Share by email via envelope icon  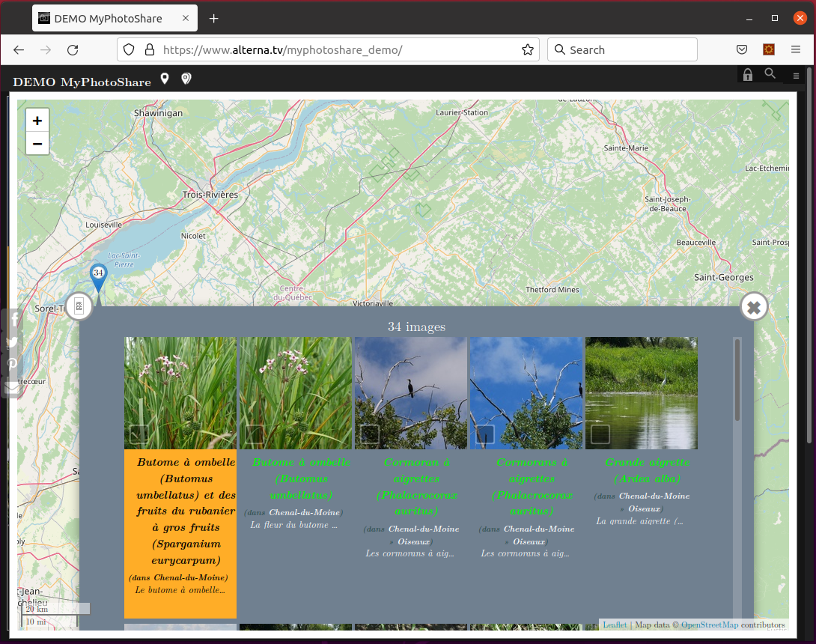click(x=13, y=387)
